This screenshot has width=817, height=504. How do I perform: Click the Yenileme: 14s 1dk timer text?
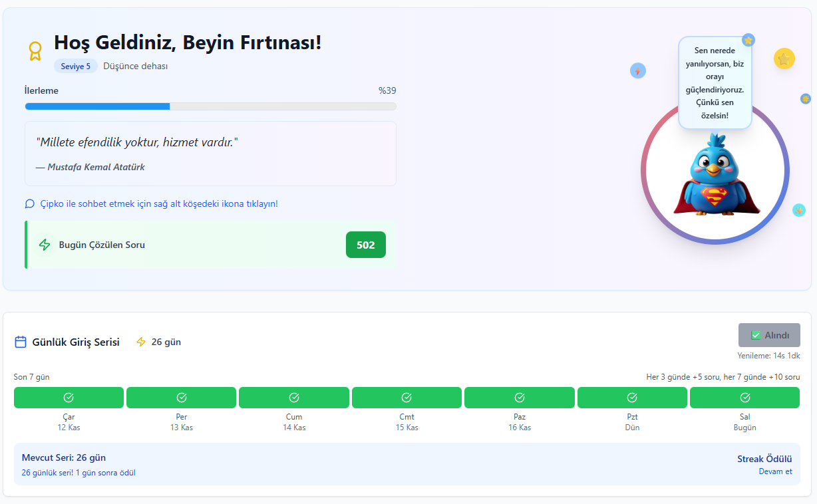(x=768, y=356)
